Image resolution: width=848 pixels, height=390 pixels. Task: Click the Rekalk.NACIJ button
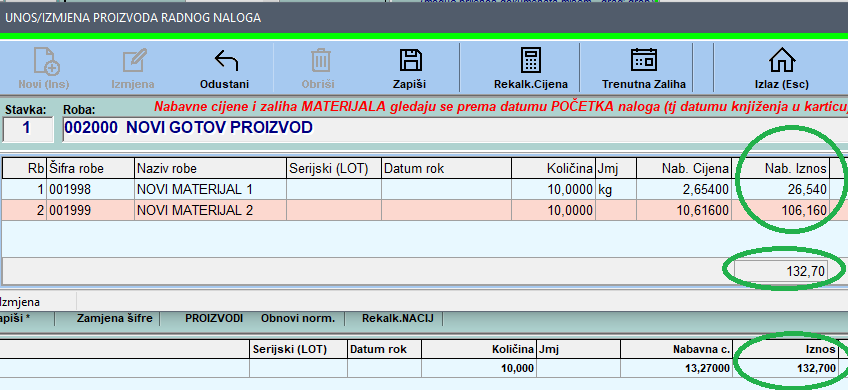[x=398, y=319]
